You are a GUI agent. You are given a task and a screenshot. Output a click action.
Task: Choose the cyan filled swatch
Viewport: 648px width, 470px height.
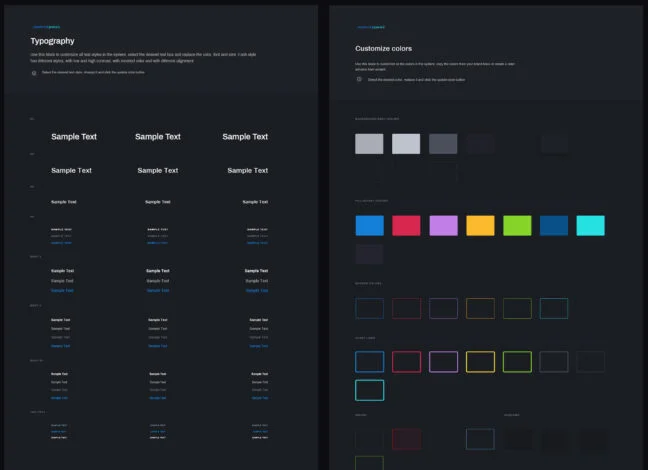591,225
